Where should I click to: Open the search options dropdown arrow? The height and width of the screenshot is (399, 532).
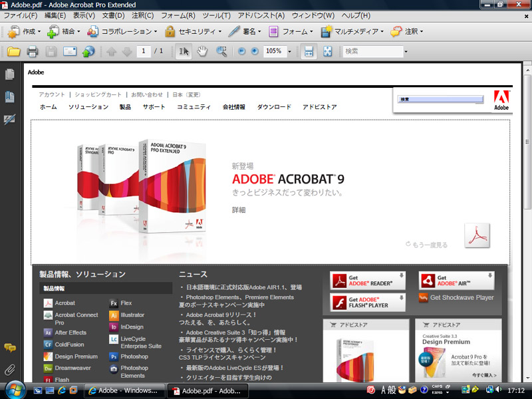point(406,52)
